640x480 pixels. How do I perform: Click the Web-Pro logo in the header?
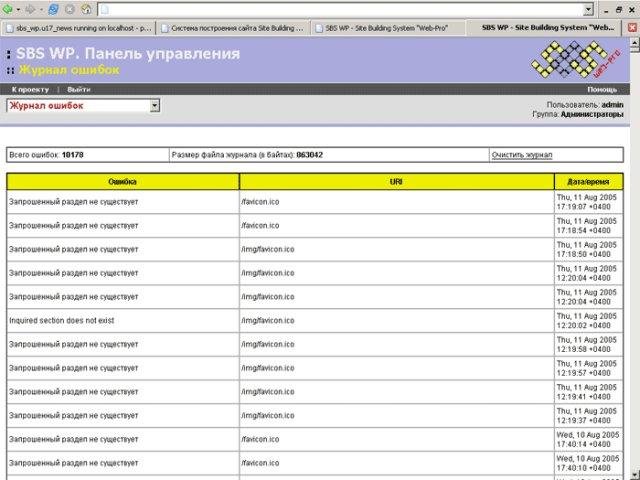pos(576,60)
